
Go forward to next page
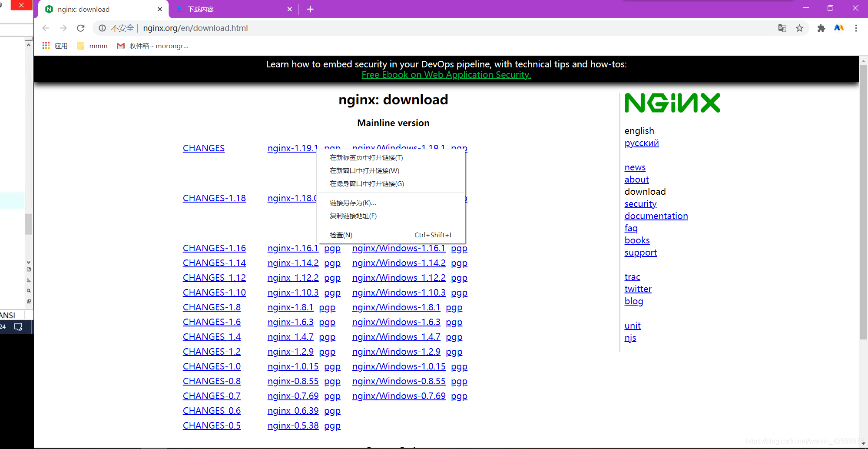[63, 28]
